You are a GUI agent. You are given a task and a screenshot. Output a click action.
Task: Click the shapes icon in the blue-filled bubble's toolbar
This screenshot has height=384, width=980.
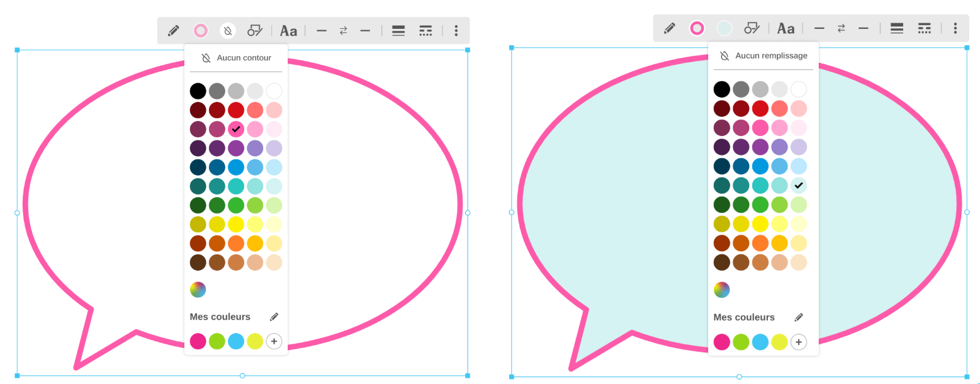pos(752,28)
